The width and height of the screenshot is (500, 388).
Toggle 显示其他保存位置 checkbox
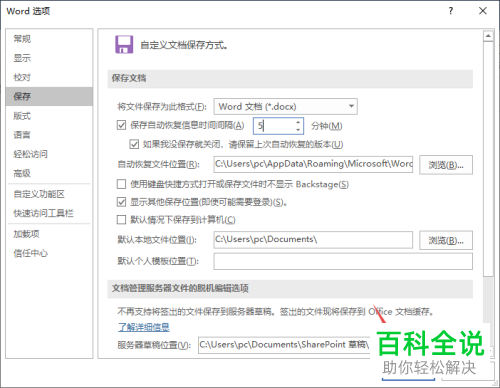(121, 202)
